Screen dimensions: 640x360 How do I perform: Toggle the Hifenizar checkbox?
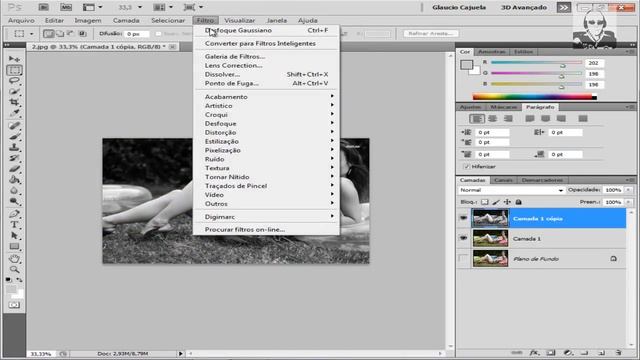[467, 167]
